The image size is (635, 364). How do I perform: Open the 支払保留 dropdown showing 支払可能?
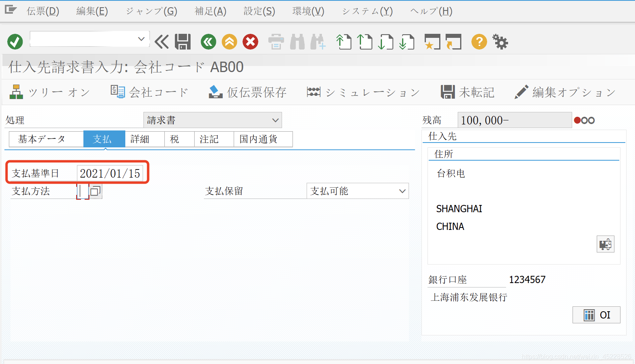point(357,191)
